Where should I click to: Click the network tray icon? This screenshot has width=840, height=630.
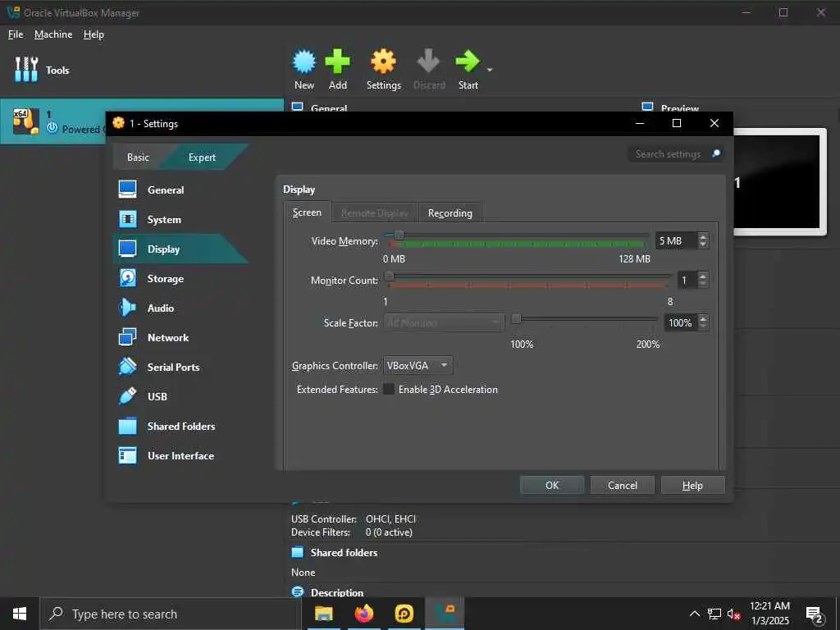714,614
